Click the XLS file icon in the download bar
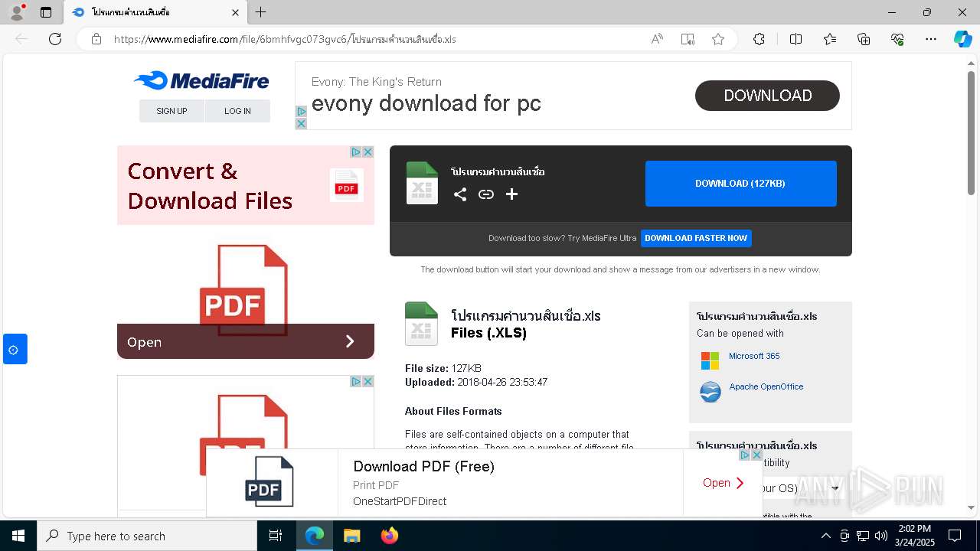The height and width of the screenshot is (551, 980). 422,183
